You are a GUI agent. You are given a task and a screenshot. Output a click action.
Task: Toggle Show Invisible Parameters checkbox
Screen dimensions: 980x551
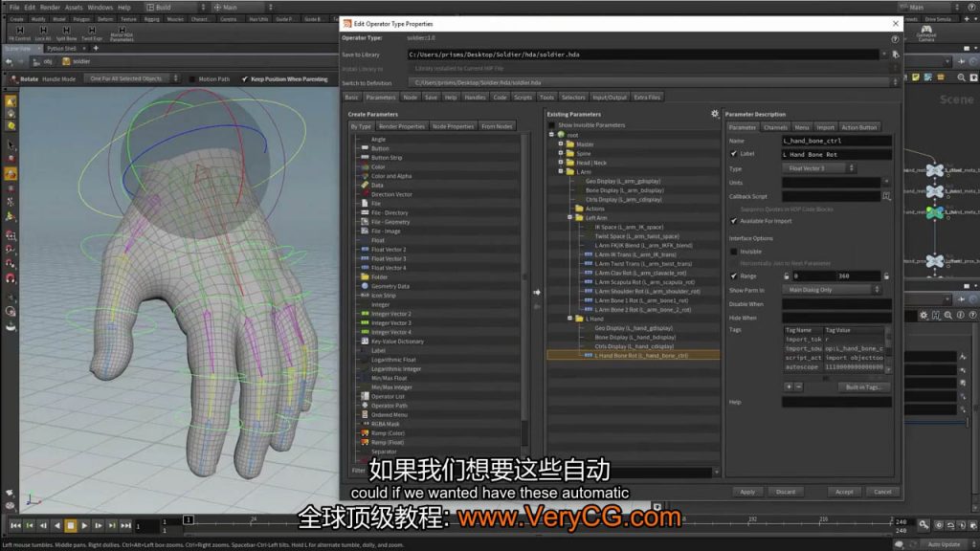pyautogui.click(x=551, y=125)
